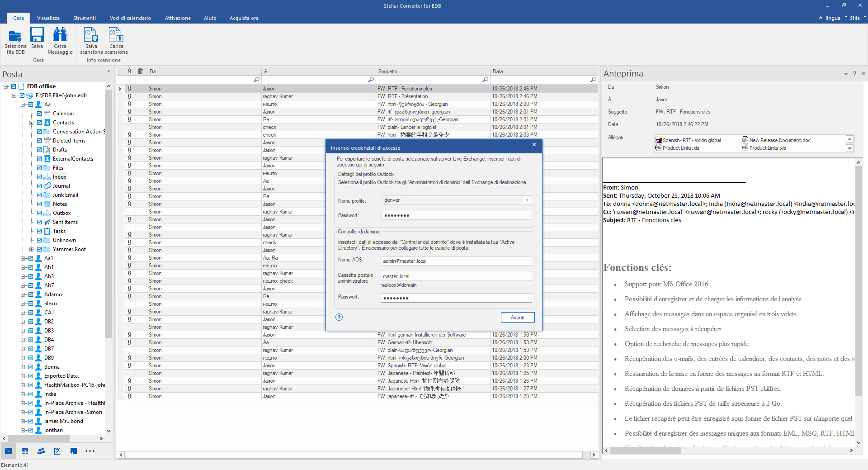Viewport: 868px width, 470px height.
Task: Open the Voci di calendario tab
Action: click(130, 18)
